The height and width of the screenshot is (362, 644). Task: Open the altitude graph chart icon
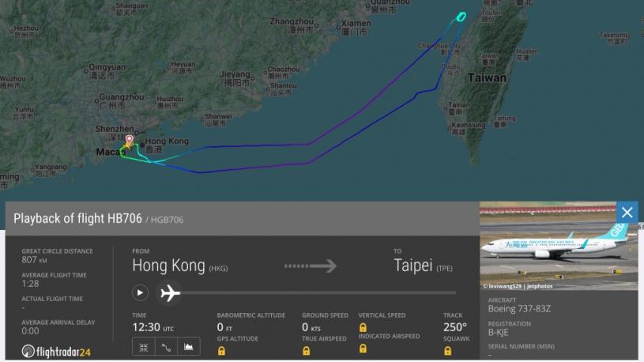tap(189, 348)
